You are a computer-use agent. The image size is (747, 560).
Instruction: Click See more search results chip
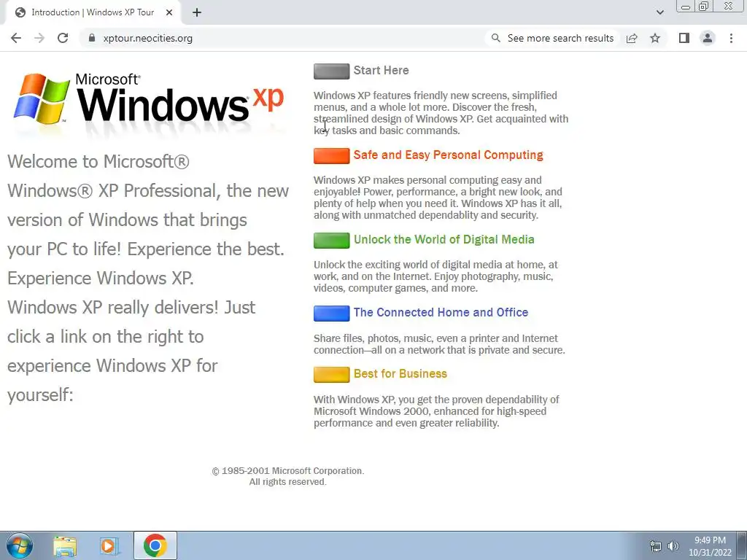pos(553,38)
